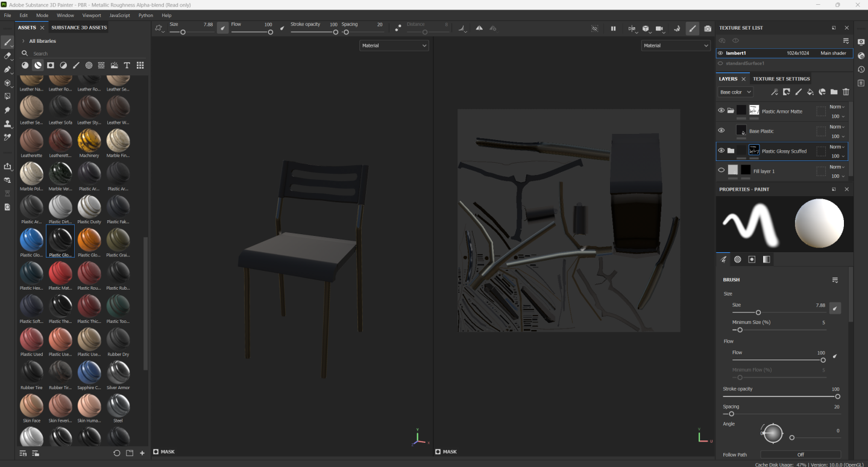Viewport: 868px width, 467px height.
Task: Open the camera screenshot icon in viewport toolbar
Action: pyautogui.click(x=707, y=28)
